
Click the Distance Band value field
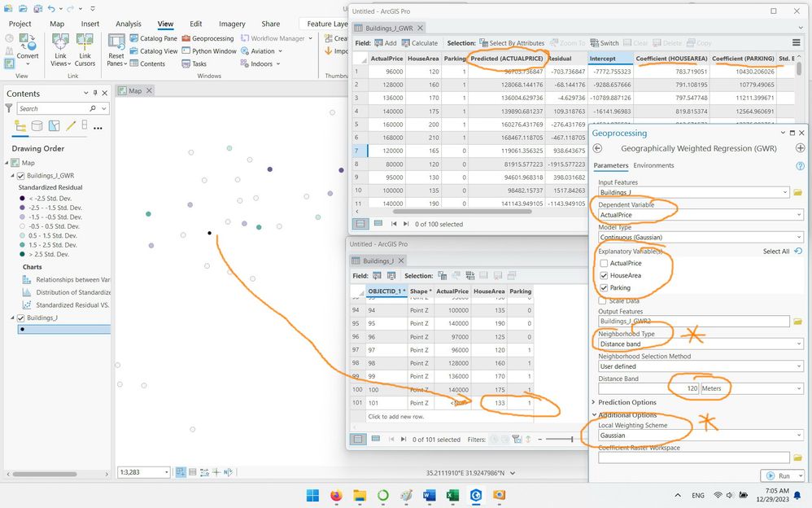(x=649, y=388)
